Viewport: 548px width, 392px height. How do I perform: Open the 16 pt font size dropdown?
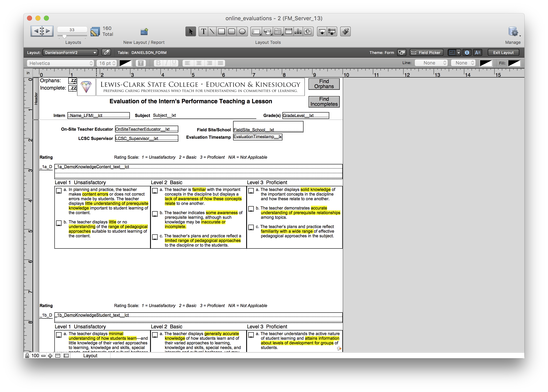pos(107,63)
